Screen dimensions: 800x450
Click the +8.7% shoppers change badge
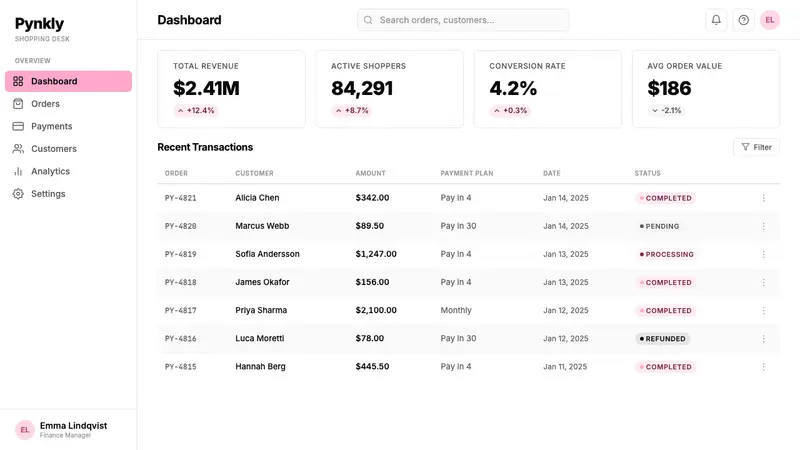coord(352,110)
